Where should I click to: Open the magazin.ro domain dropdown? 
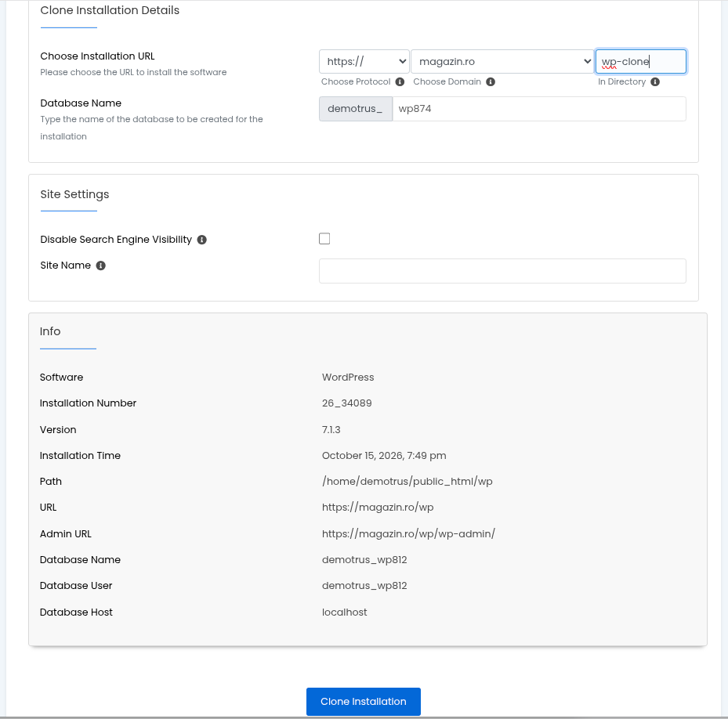click(x=502, y=61)
